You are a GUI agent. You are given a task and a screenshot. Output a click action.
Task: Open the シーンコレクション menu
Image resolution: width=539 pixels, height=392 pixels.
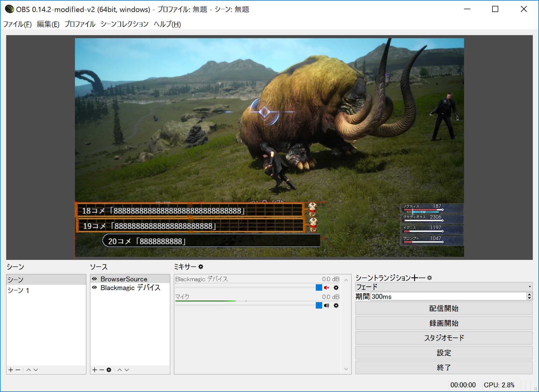[124, 24]
